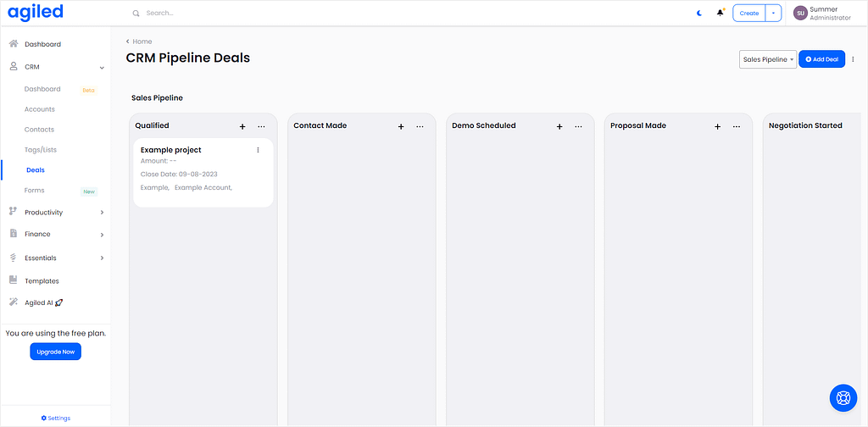Open the Sales Pipeline dropdown selector
Viewport: 868px width, 427px height.
768,59
